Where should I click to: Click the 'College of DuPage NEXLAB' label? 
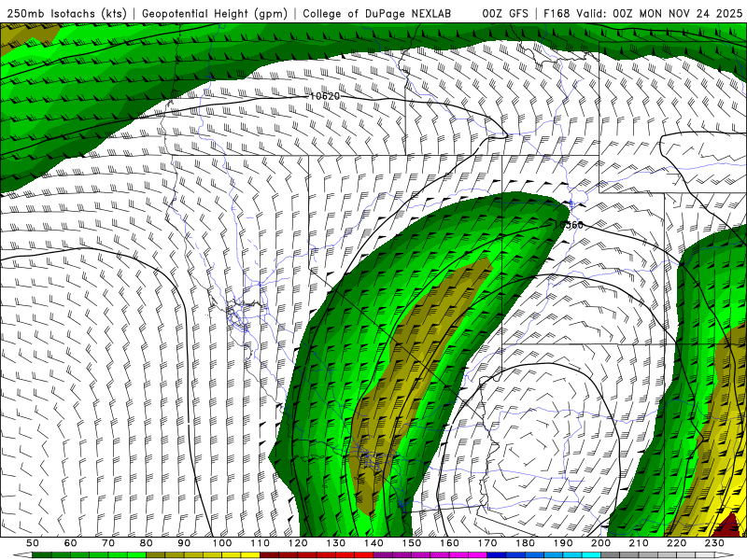[x=376, y=14]
